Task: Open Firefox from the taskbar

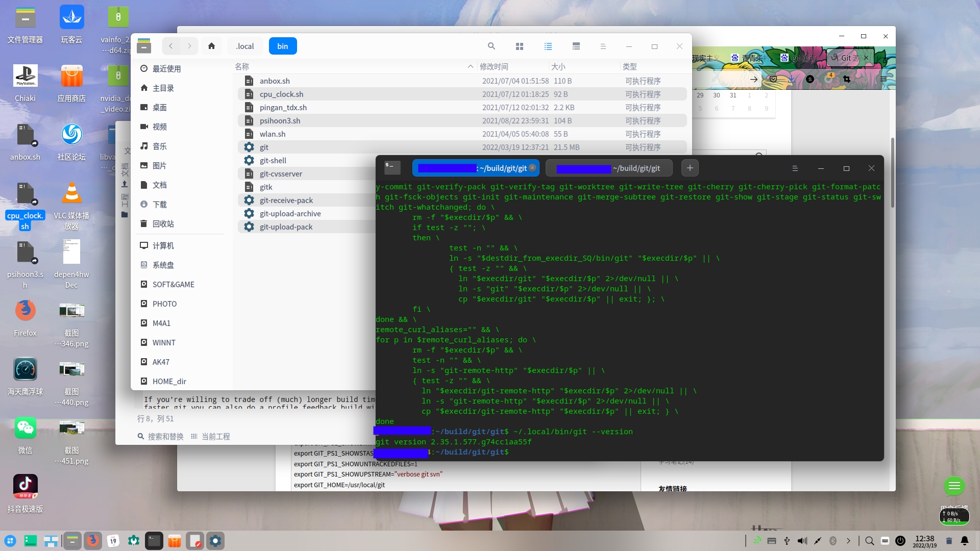Action: 92,541
